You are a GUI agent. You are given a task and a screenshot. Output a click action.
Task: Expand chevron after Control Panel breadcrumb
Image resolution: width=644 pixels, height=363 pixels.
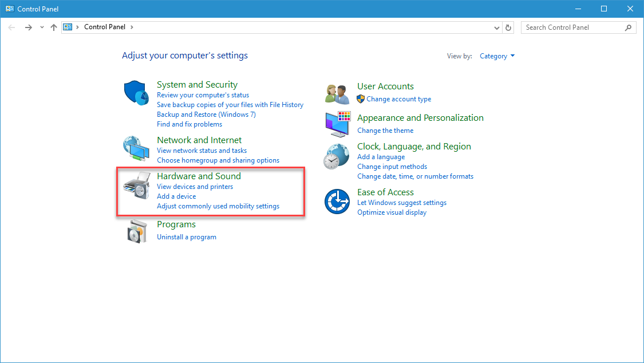tap(132, 27)
